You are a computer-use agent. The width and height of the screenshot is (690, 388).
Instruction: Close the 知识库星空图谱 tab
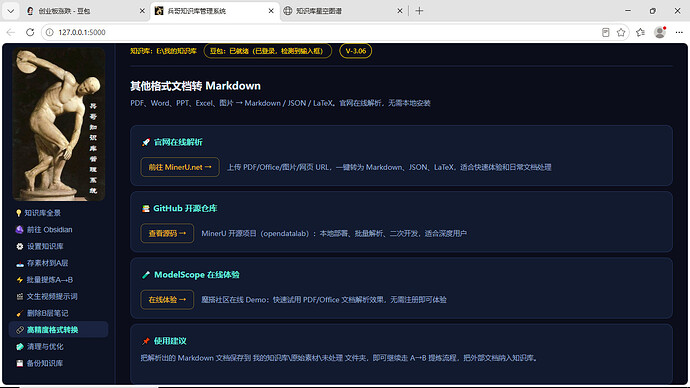[x=400, y=11]
